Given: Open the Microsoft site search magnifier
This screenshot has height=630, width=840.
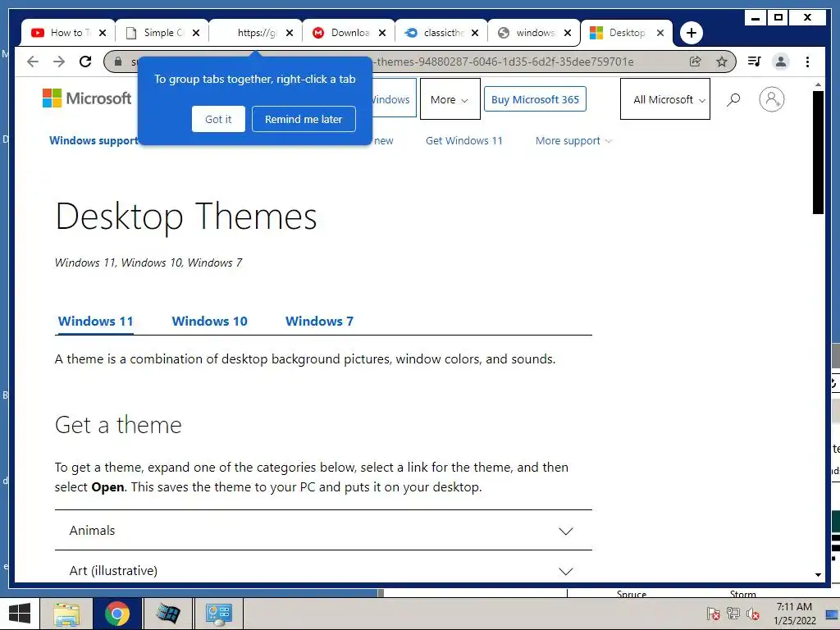Looking at the screenshot, I should pos(733,99).
